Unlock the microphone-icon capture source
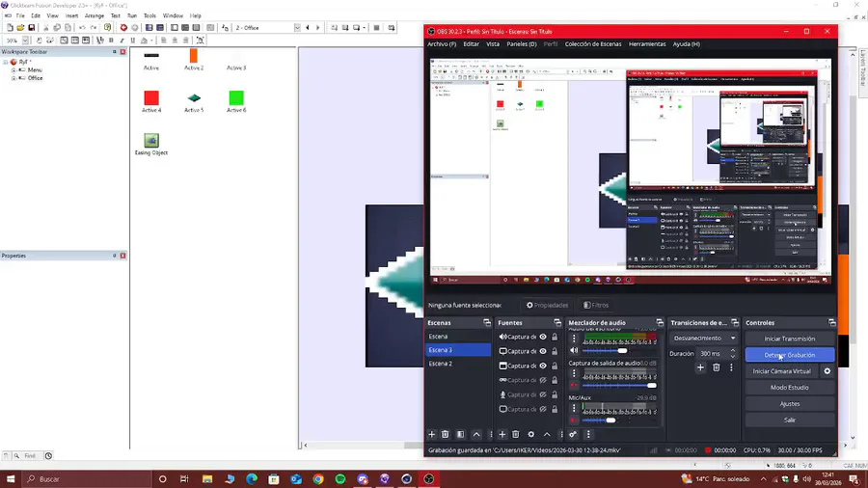 [555, 394]
